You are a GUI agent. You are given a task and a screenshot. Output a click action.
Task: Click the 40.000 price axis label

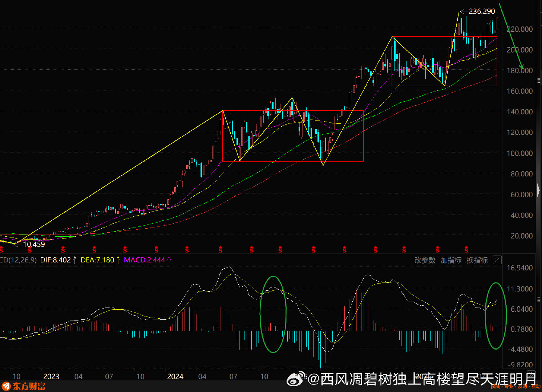point(522,215)
